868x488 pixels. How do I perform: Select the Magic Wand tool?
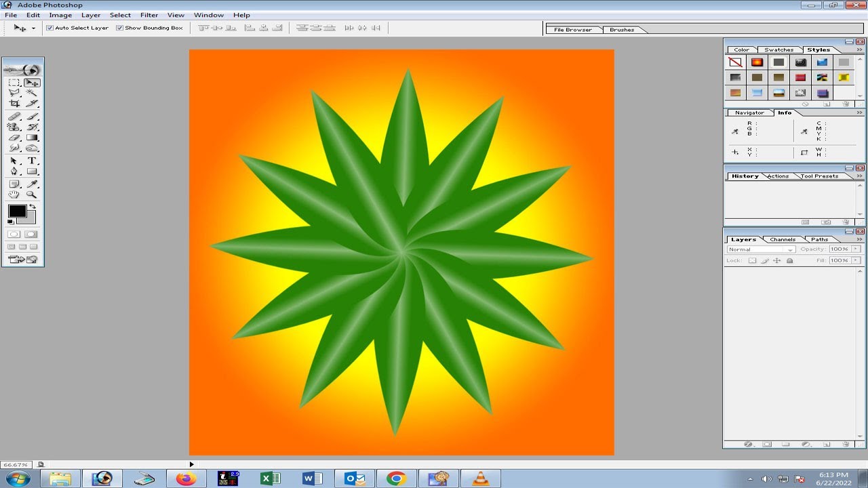(32, 92)
